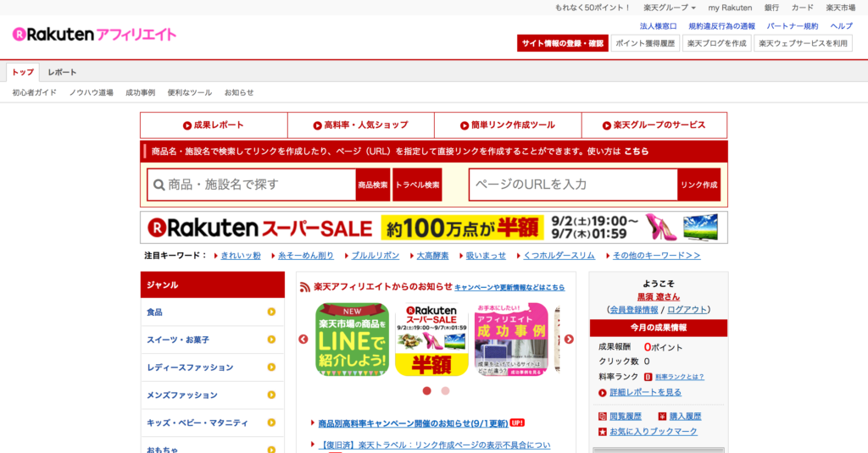Open アフィリエイト成功事例 carousel thumbnail
The height and width of the screenshot is (453, 868).
(511, 339)
